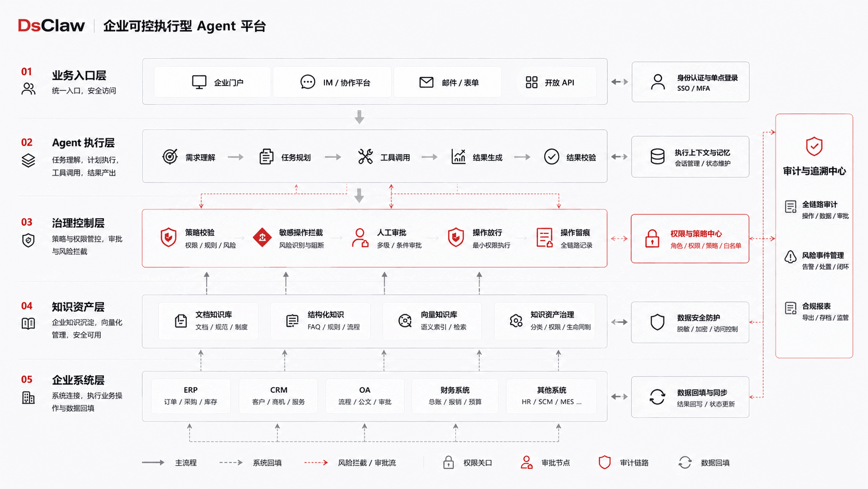Open the 执行上下文与记忆 database icon
This screenshot has height=489, width=868.
(657, 156)
